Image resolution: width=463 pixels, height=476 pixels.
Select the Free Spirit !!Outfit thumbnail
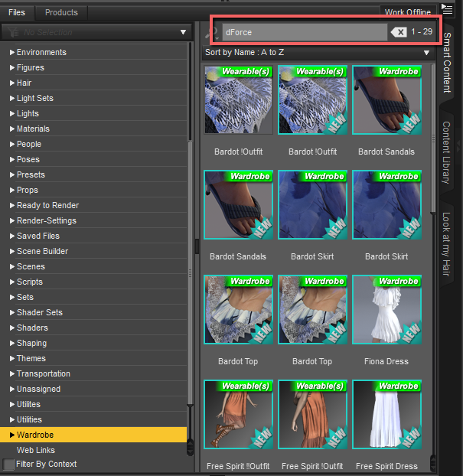tap(238, 414)
